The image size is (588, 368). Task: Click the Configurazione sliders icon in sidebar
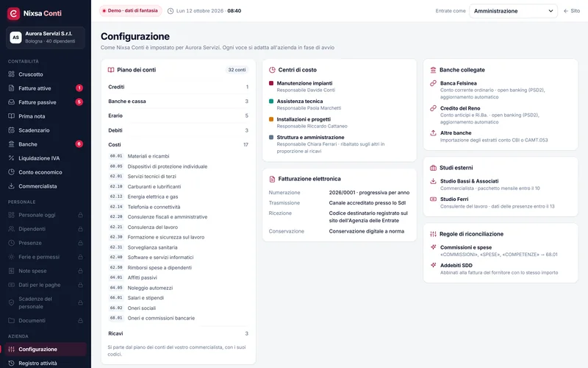point(11,349)
